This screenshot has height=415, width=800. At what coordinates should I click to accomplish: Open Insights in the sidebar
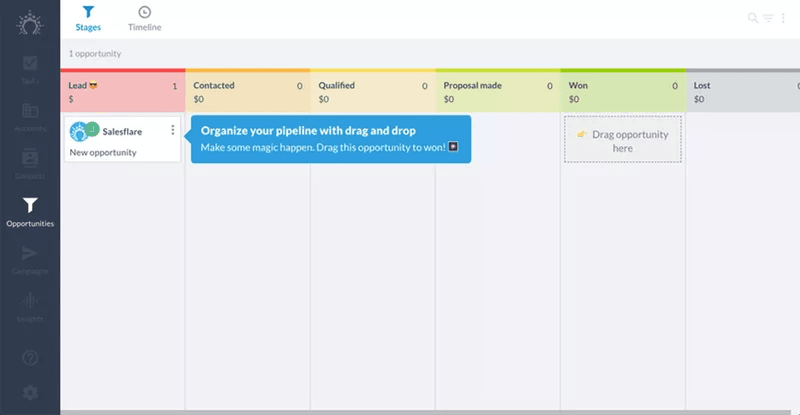point(30,305)
